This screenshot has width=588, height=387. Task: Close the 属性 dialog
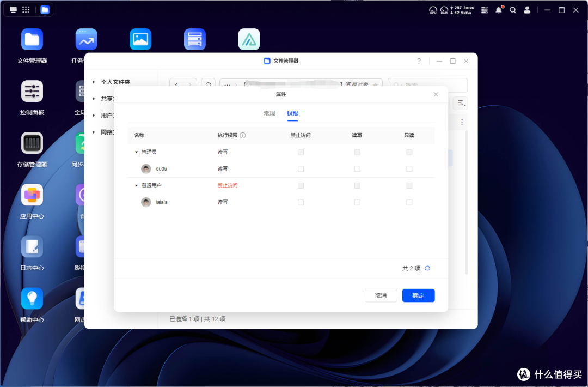pyautogui.click(x=436, y=94)
